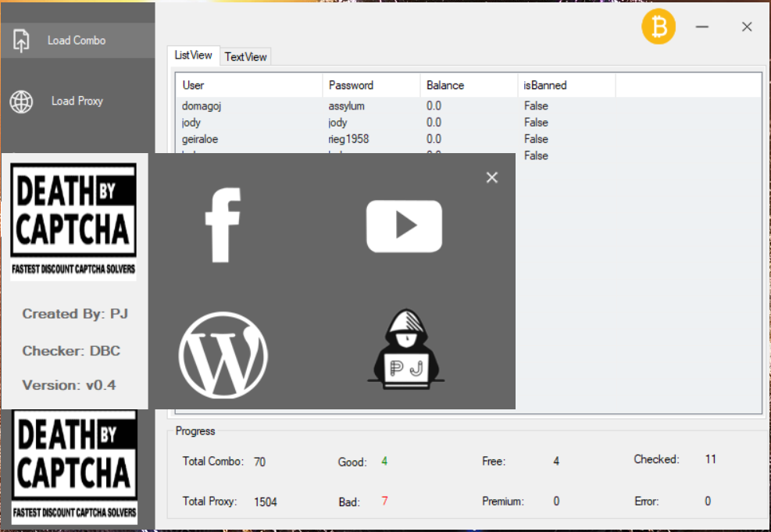Click the Total Combo value 70
Screen dimensions: 771x532
[x=259, y=462]
